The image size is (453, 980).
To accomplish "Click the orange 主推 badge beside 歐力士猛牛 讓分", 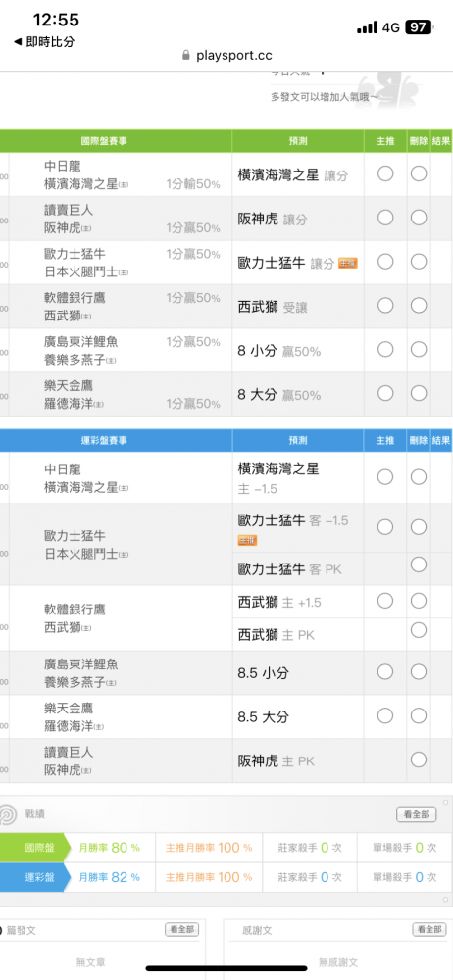I will [348, 263].
